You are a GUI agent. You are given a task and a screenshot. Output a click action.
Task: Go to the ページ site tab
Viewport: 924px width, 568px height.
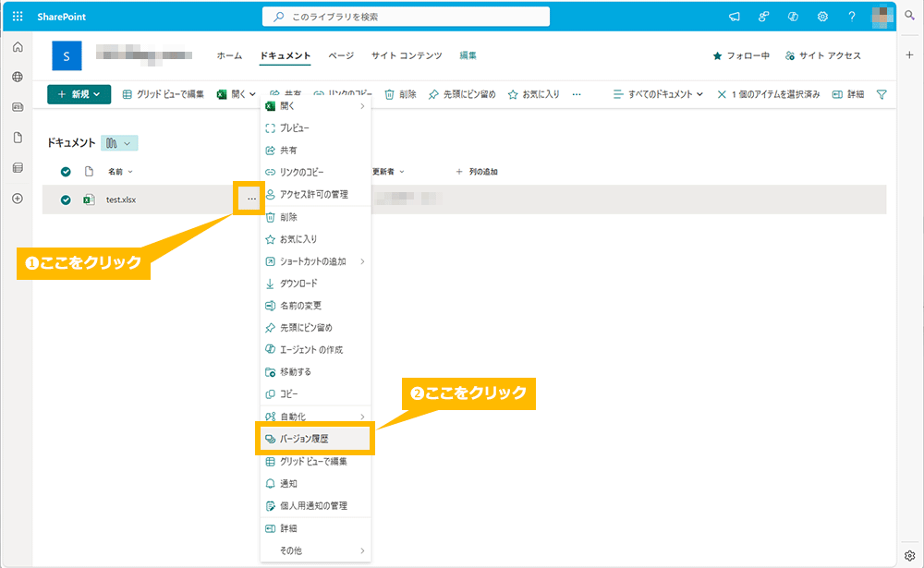pyautogui.click(x=341, y=55)
